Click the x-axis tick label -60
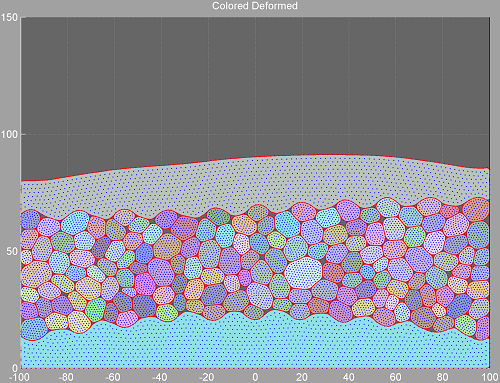This screenshot has height=383, width=500. (113, 377)
